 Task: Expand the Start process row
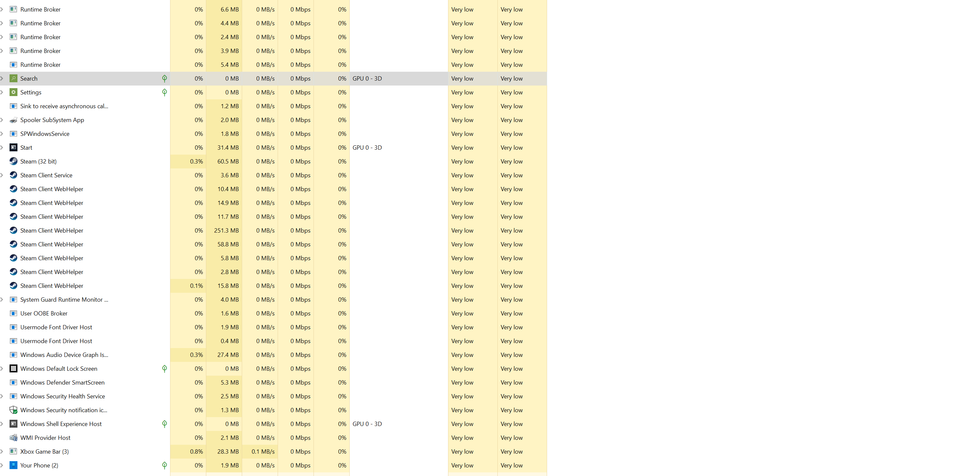[x=2, y=147]
